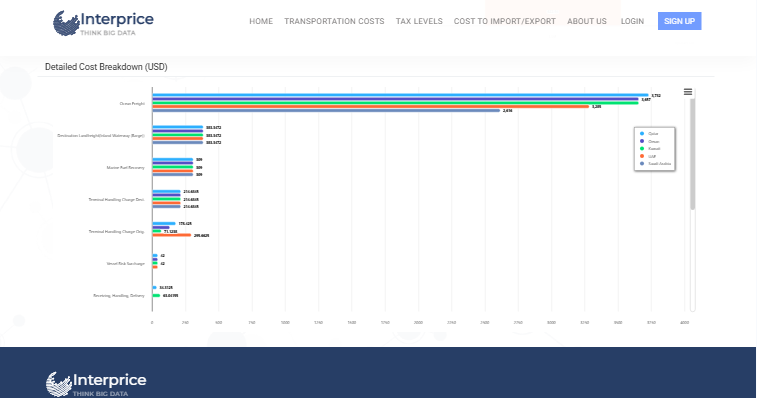Viewport: 757px width, 398px height.
Task: Open the ABOUT US page
Action: pos(587,21)
